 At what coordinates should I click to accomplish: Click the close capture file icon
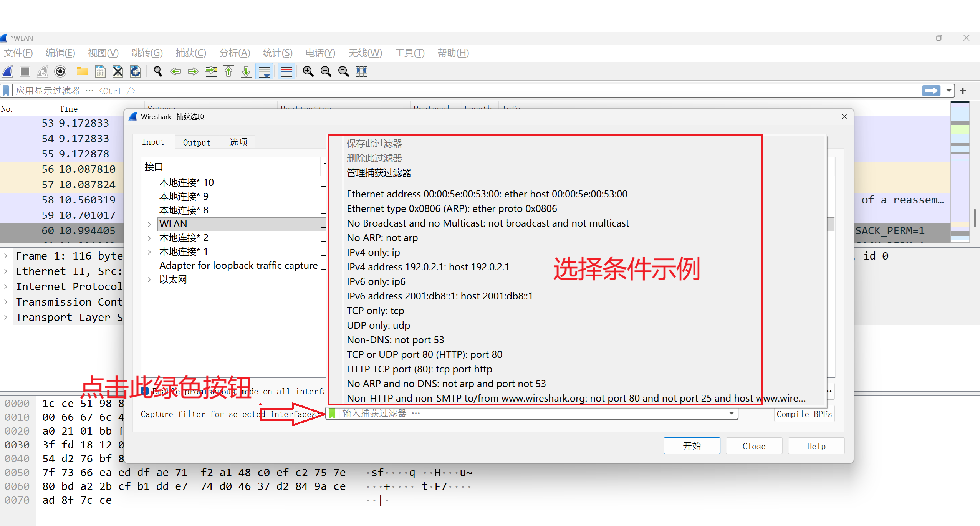118,71
